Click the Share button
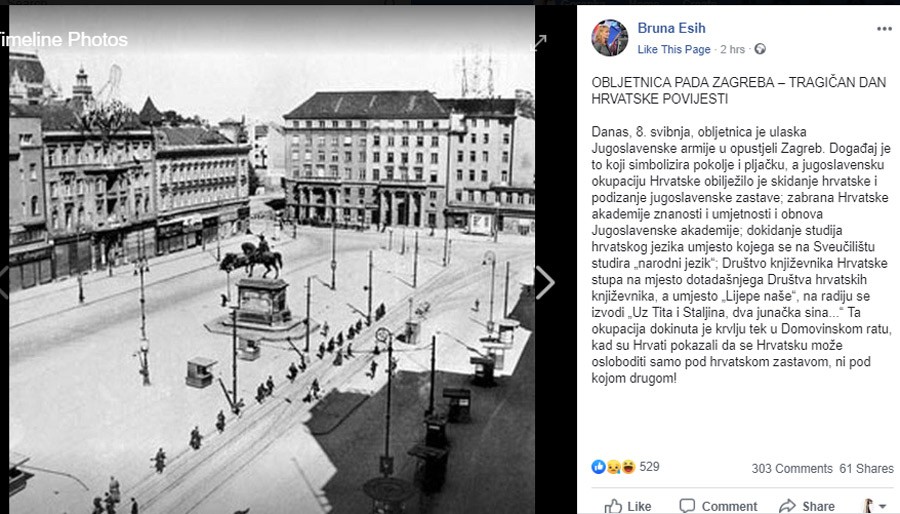Screen dimensions: 900x514 click(807, 506)
